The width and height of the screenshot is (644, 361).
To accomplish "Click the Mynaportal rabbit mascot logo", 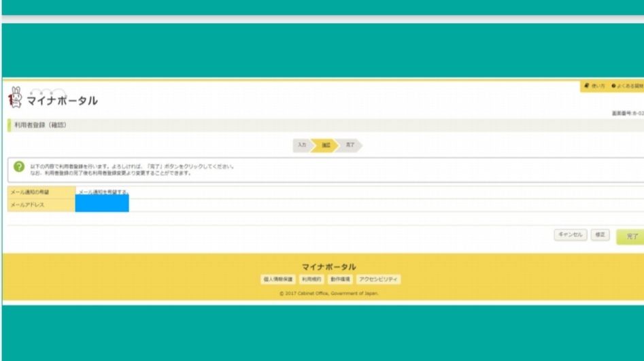I will click(15, 99).
